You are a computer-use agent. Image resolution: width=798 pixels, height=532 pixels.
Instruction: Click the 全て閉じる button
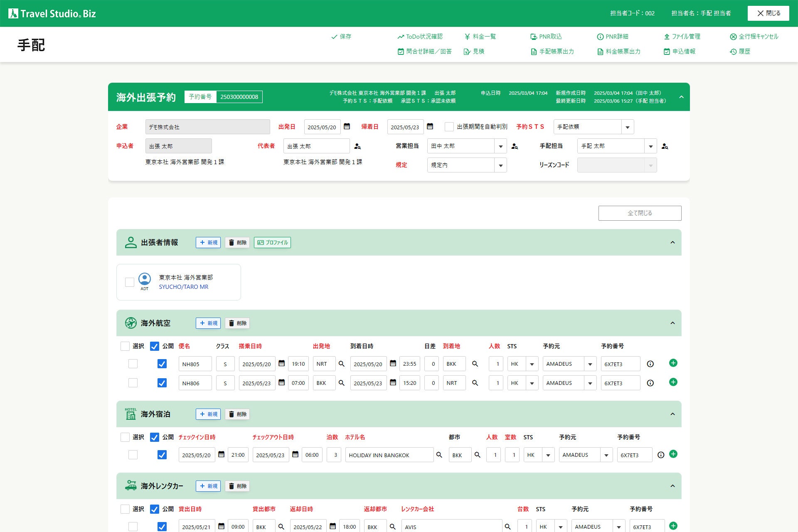pyautogui.click(x=640, y=213)
